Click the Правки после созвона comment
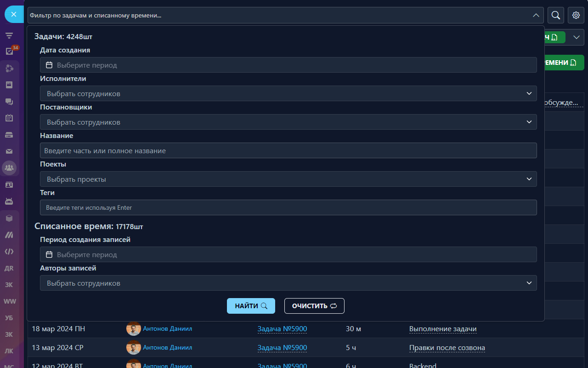This screenshot has height=368, width=588. [447, 347]
